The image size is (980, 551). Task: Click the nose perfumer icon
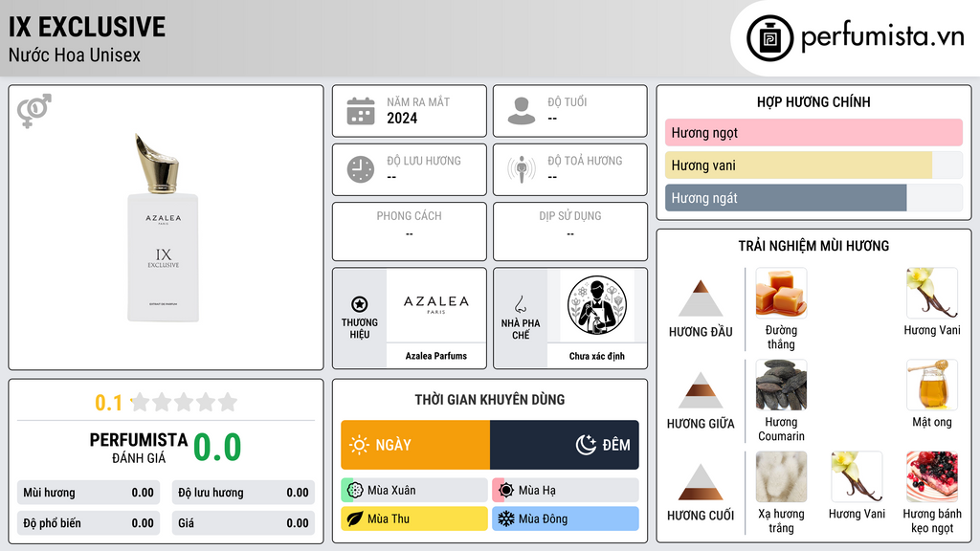point(521,304)
